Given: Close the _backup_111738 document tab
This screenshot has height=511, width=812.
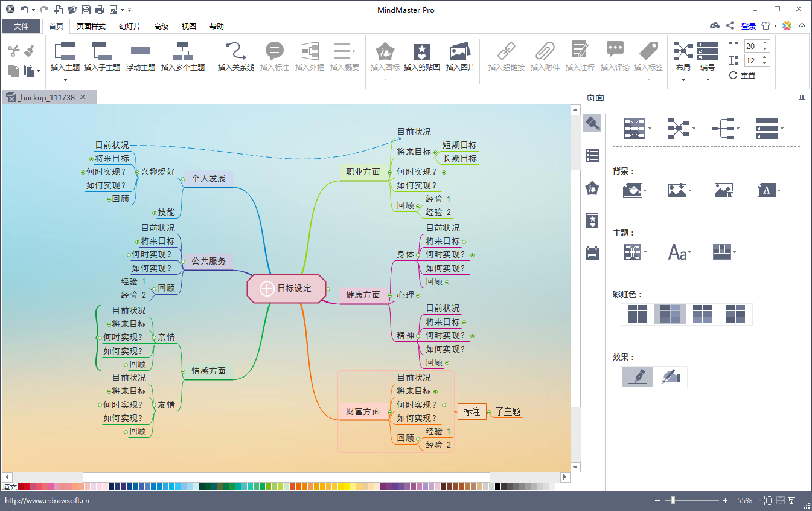Looking at the screenshot, I should [83, 97].
